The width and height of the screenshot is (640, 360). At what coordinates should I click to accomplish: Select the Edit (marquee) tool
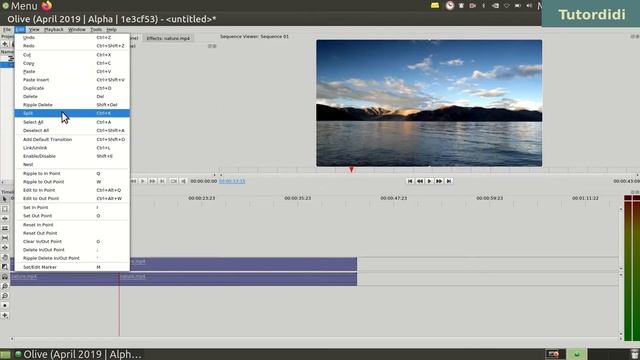tap(4, 209)
